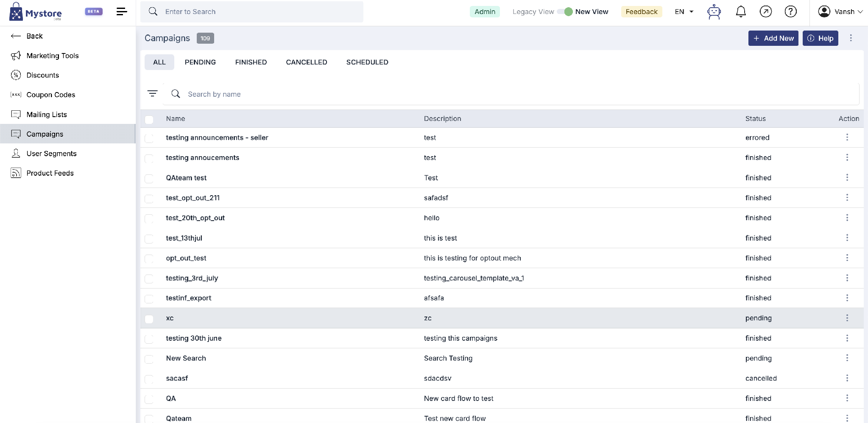
Task: Check the testing 30th june row checkbox
Action: (x=149, y=339)
